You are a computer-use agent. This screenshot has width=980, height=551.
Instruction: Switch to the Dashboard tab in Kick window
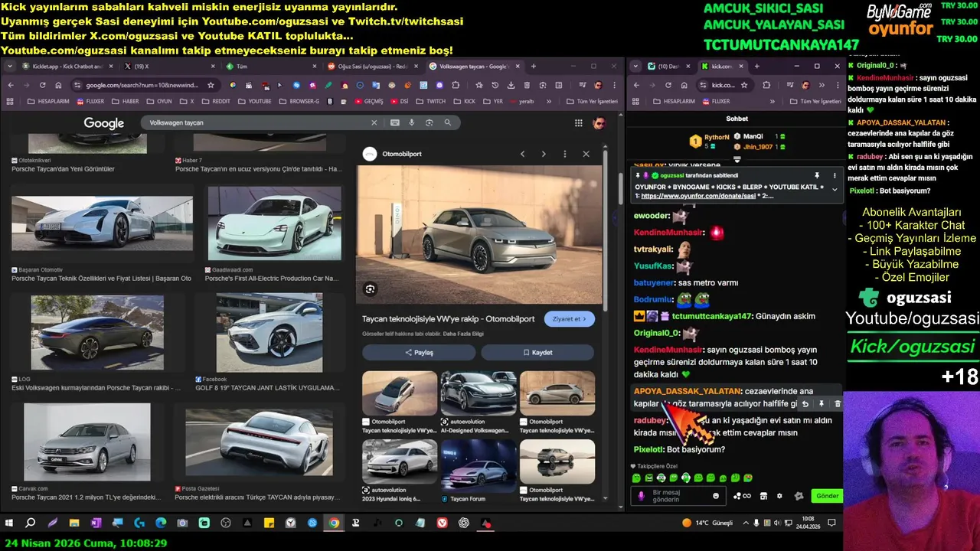(x=669, y=67)
